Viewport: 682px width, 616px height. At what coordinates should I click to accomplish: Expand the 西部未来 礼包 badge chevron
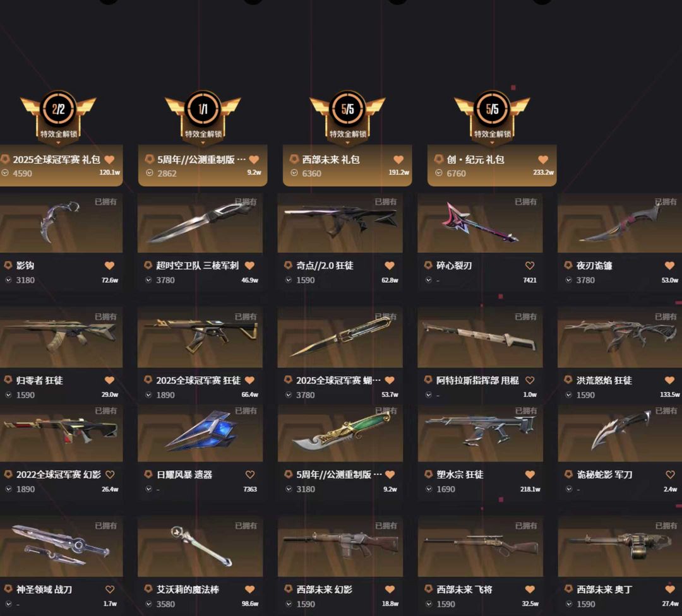(x=347, y=143)
